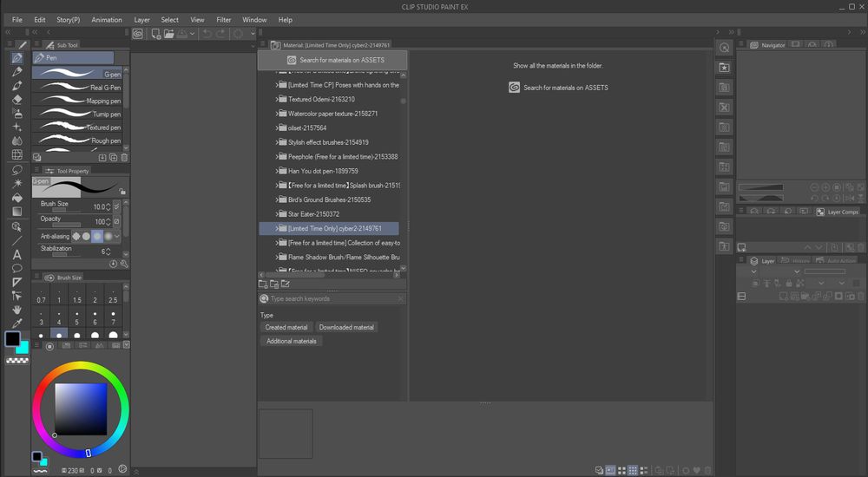Image resolution: width=868 pixels, height=477 pixels.
Task: Create new material folder icon
Action: click(263, 284)
